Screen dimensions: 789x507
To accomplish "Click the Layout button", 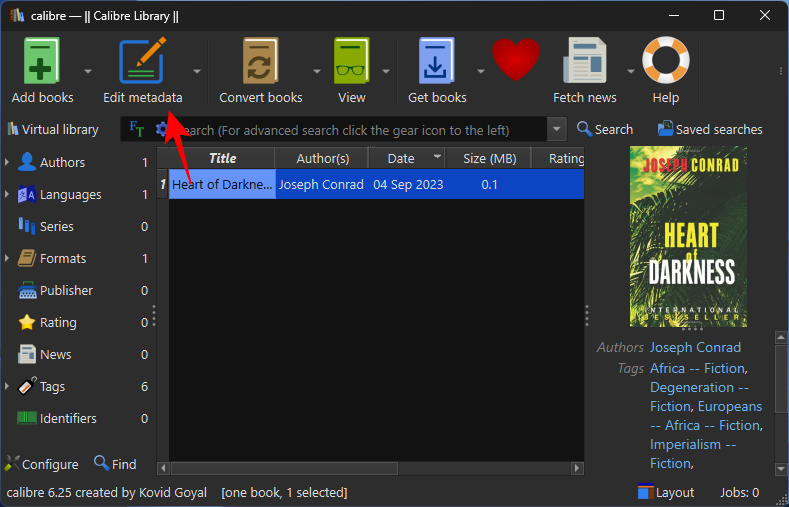I will (x=666, y=492).
